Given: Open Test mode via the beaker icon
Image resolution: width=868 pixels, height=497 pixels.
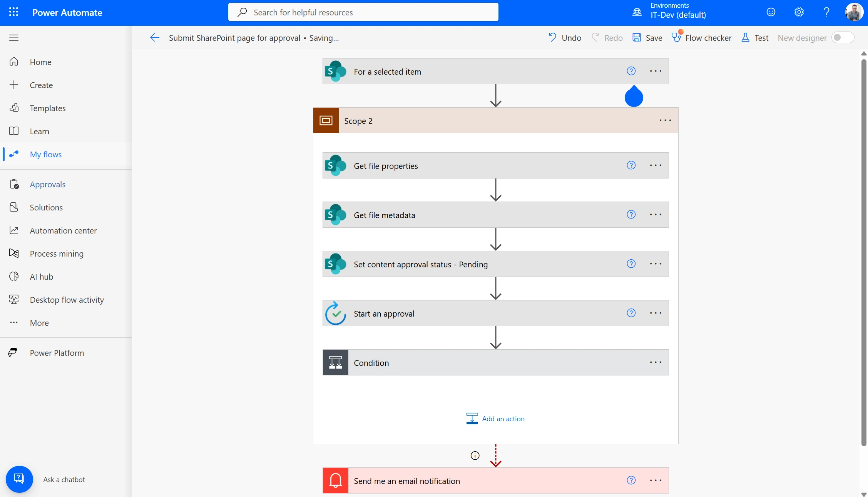Looking at the screenshot, I should coord(746,37).
